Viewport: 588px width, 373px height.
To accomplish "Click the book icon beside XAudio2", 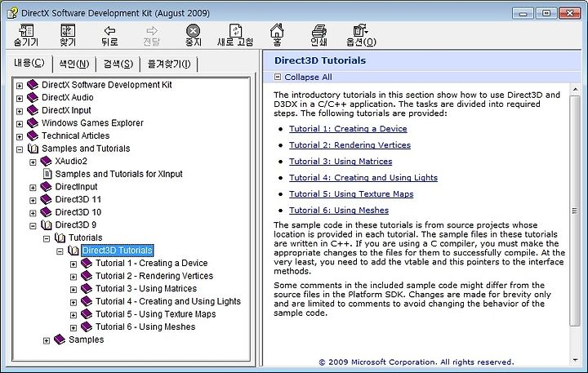I will coord(46,161).
